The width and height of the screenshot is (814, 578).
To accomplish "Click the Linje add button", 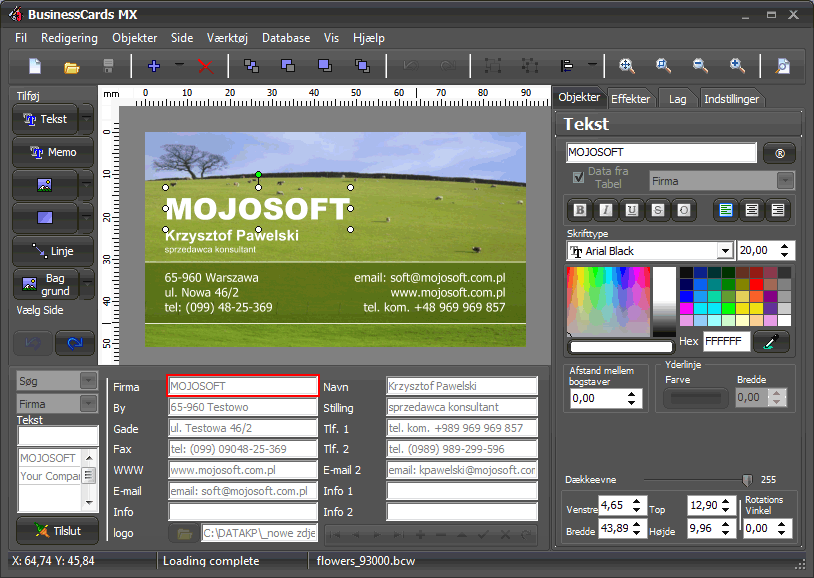I will coord(53,251).
